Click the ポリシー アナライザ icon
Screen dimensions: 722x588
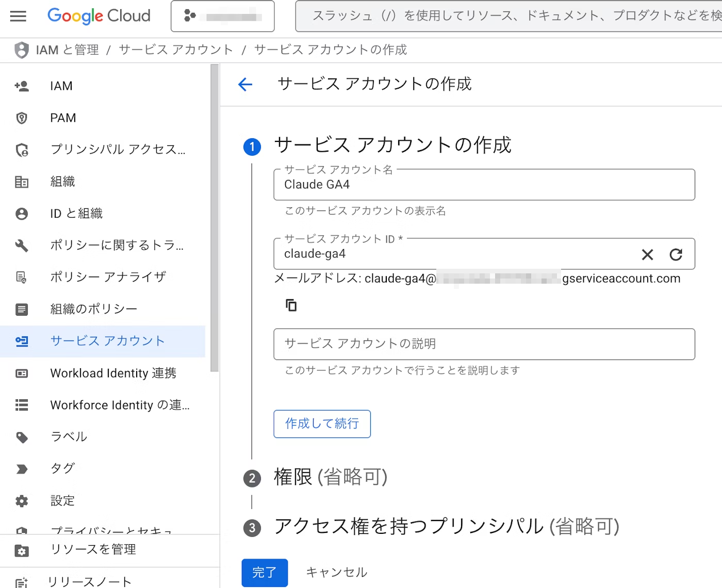coord(22,277)
